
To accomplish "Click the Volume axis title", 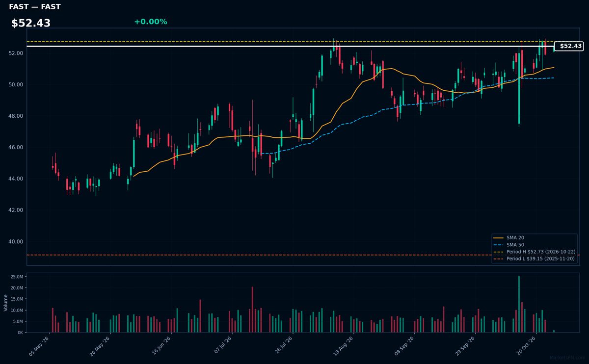I will coord(5,303).
